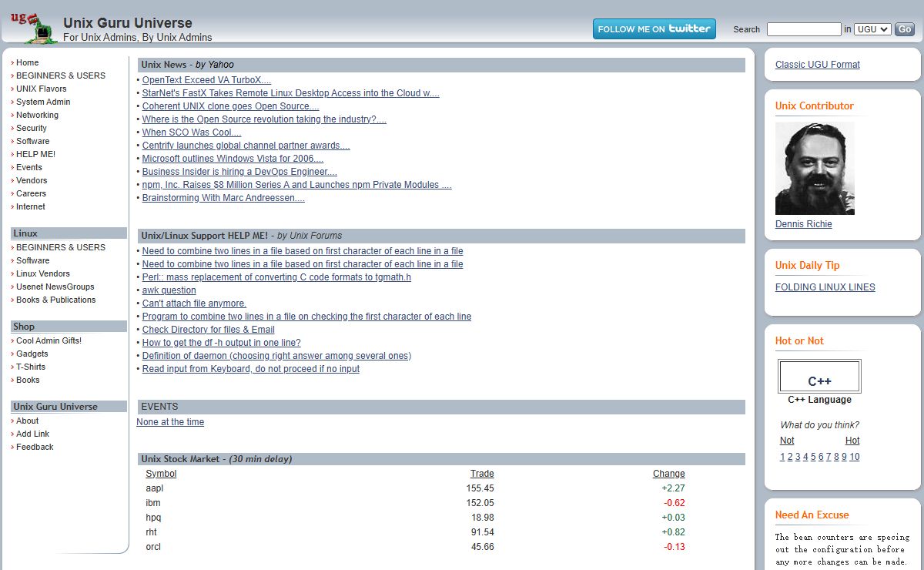This screenshot has width=924, height=570.
Task: Open How to get df -h output thread
Action: coord(221,343)
